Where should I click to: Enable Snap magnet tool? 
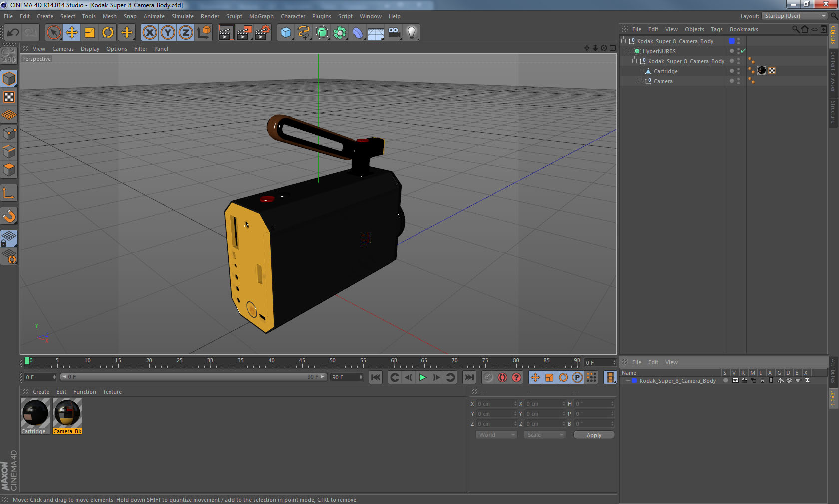(9, 216)
